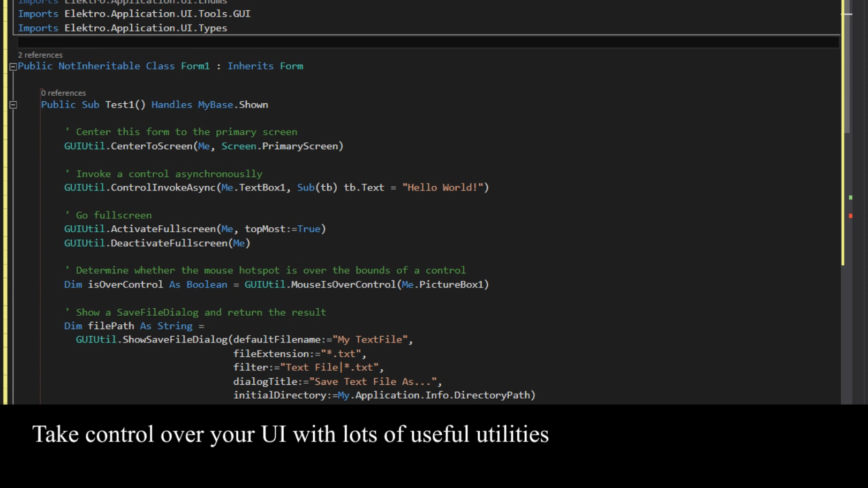Screen dimensions: 868x488
Task: Place cursor on ActivateFullscreen call
Action: (x=163, y=229)
